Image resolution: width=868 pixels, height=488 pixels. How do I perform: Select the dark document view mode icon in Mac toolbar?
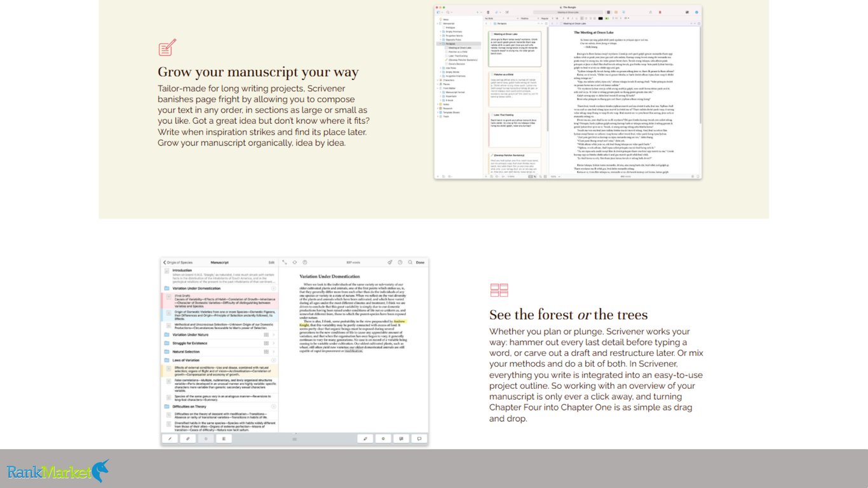(608, 12)
